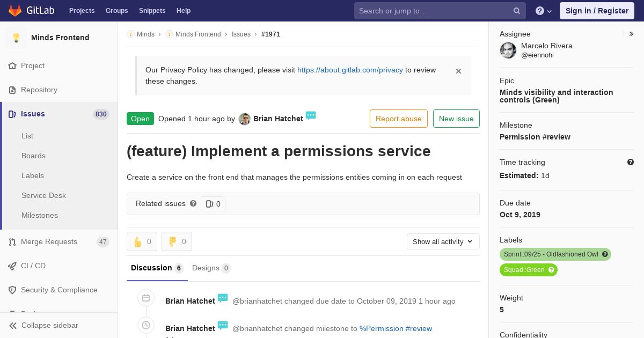Click the Time tracking help icon

631,162
